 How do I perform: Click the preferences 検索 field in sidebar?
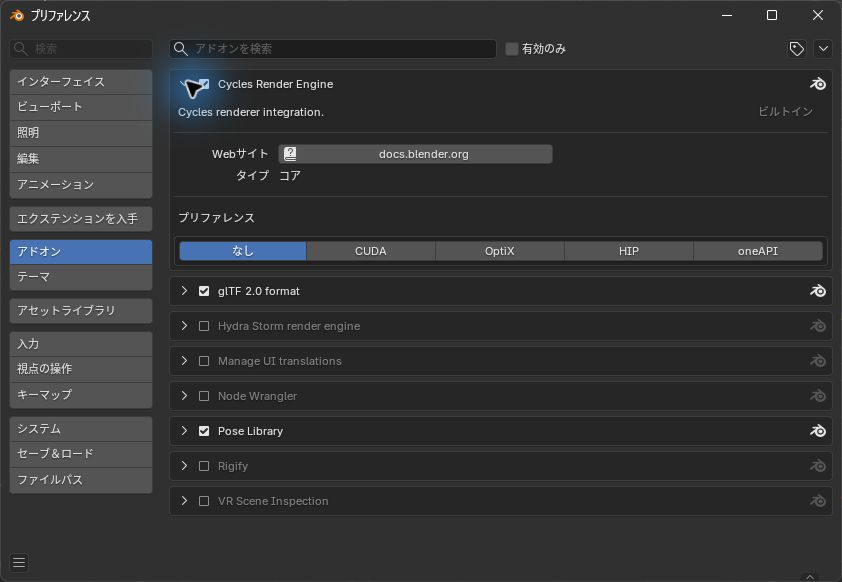[81, 49]
